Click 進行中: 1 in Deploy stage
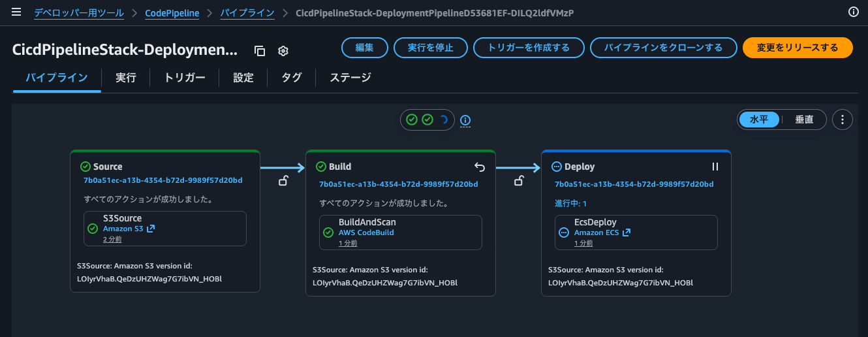Image resolution: width=868 pixels, height=337 pixels. [570, 204]
